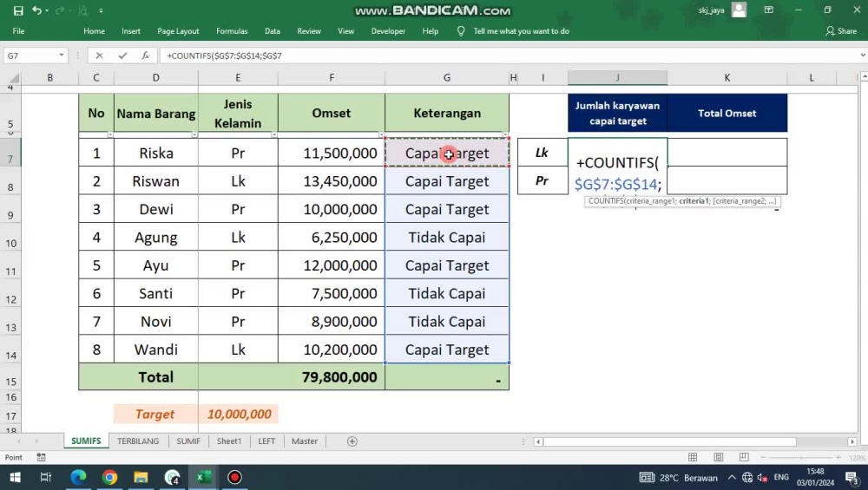The width and height of the screenshot is (868, 490).
Task: Select the Pr label cell beside formula
Action: (542, 181)
